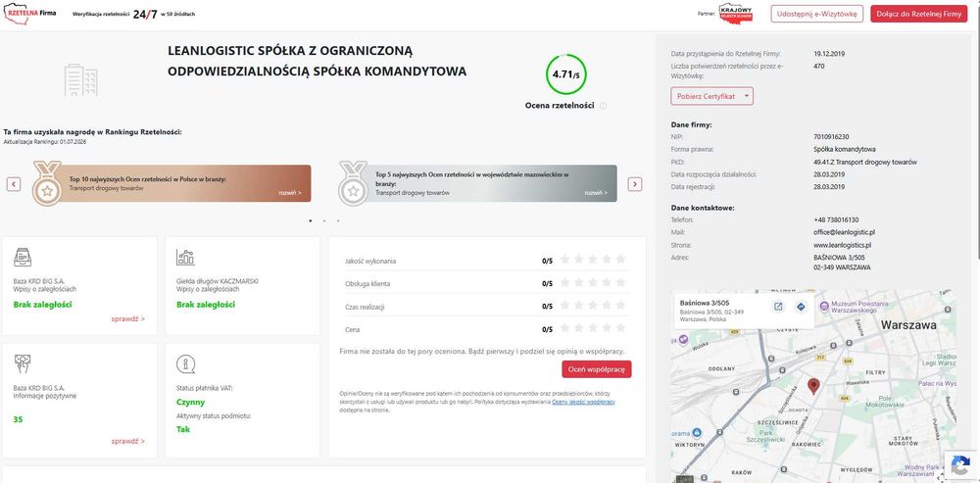Open Oceny jakości współpracy policy link
Screen dimensions: 980x483
[583, 402]
